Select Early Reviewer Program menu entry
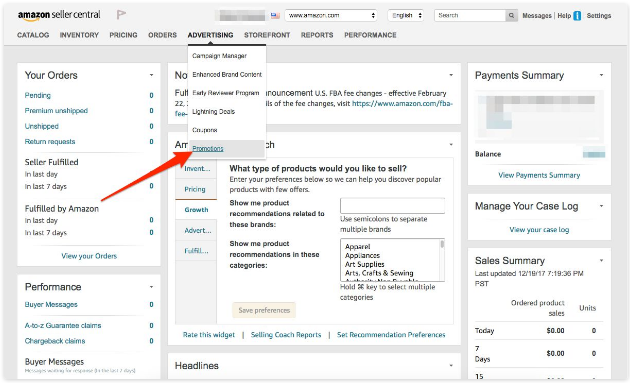Screen dimensions: 630x383 click(226, 93)
